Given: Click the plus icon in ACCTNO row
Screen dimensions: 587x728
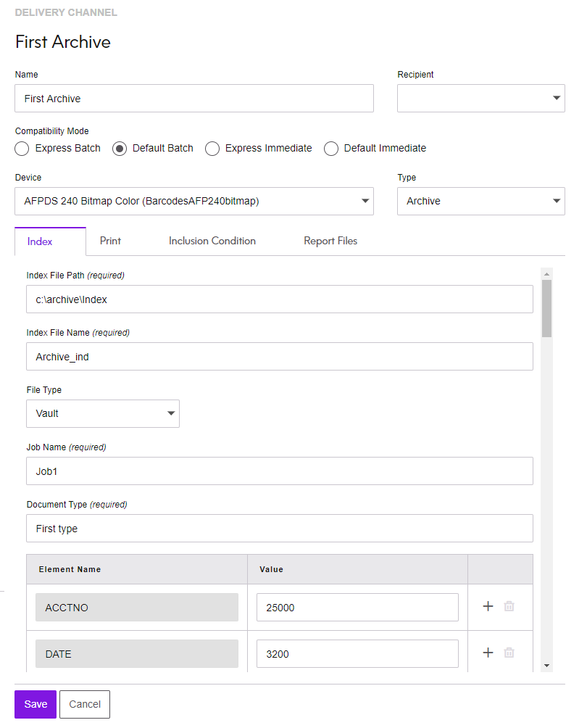Looking at the screenshot, I should pyautogui.click(x=488, y=606).
